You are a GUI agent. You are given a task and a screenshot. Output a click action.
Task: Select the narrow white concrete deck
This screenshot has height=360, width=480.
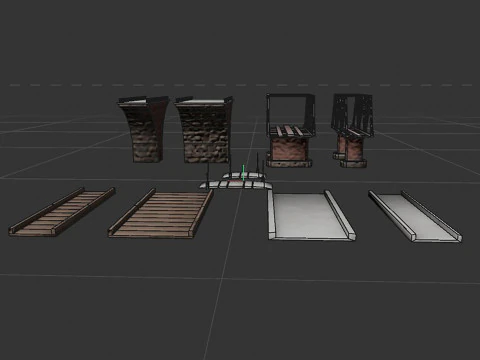(x=415, y=216)
